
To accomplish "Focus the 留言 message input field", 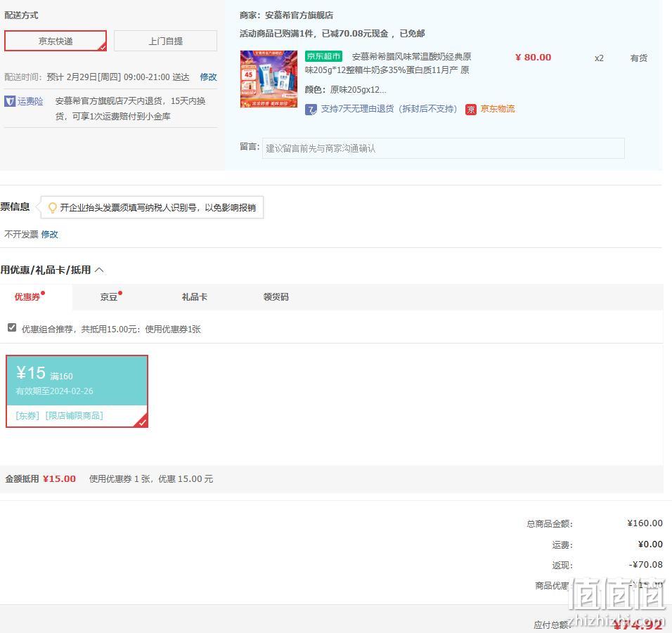I will (443, 148).
